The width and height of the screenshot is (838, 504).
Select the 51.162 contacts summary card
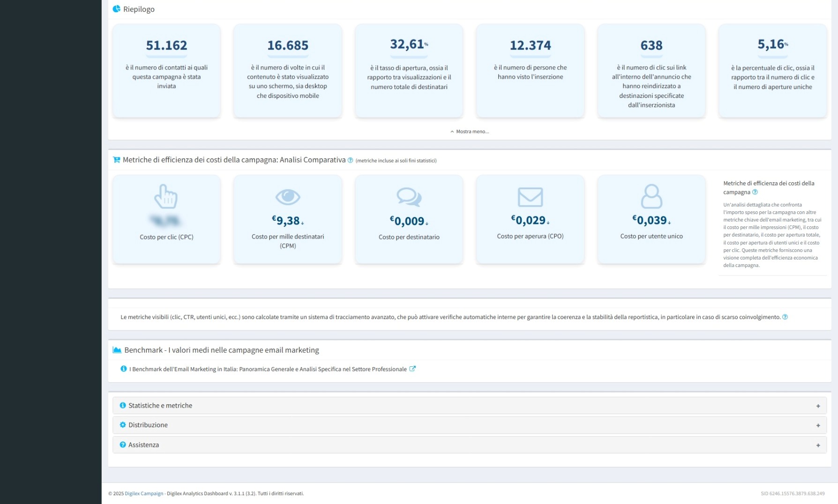pyautogui.click(x=166, y=70)
